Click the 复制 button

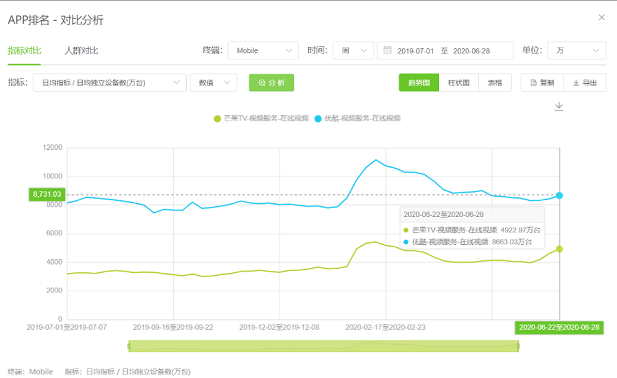coord(542,83)
